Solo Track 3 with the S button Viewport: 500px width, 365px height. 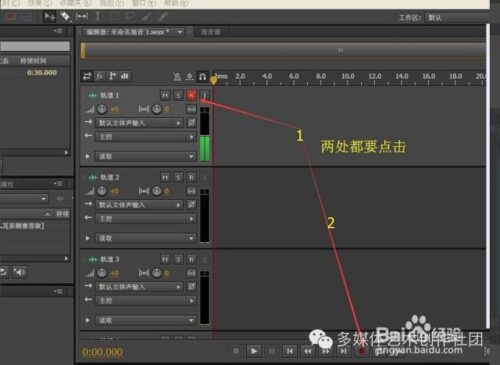(178, 259)
